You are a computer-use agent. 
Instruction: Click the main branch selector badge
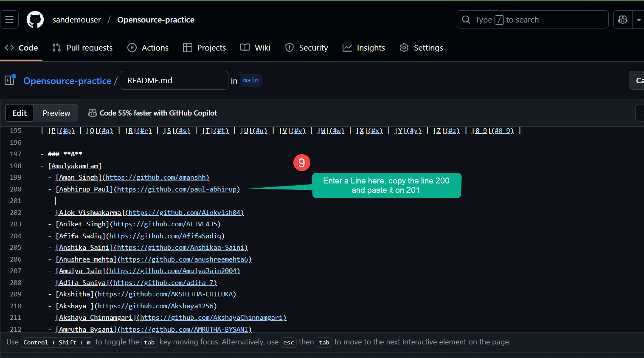click(x=251, y=80)
